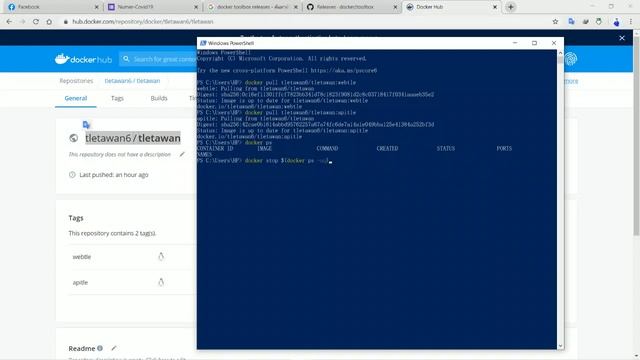The height and width of the screenshot is (360, 640).
Task: Close the Numer-Covid19 browser tab
Action: [x=196, y=7]
